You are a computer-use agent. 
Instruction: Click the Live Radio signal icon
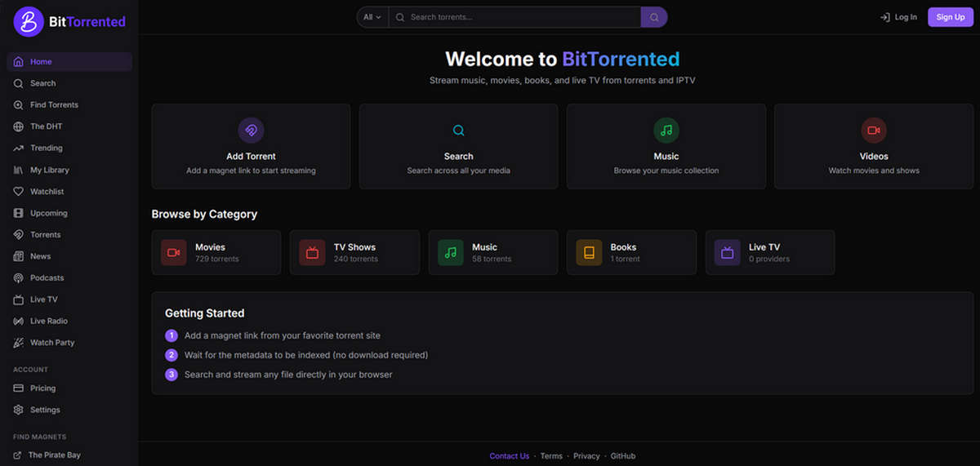coord(19,322)
